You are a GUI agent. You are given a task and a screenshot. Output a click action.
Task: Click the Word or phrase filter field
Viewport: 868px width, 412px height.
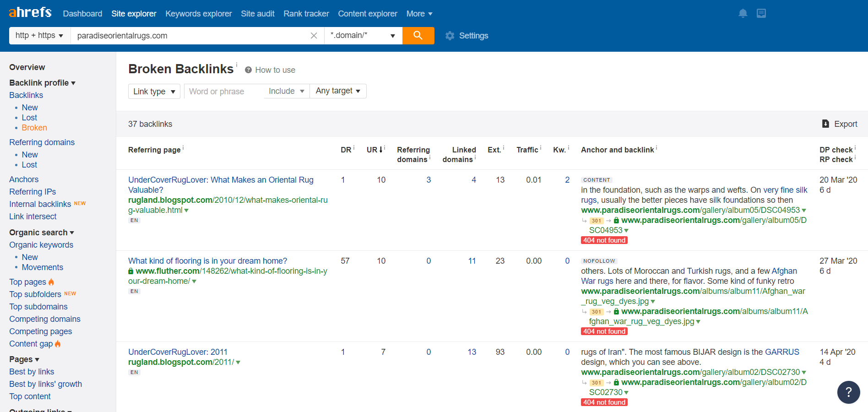[224, 91]
